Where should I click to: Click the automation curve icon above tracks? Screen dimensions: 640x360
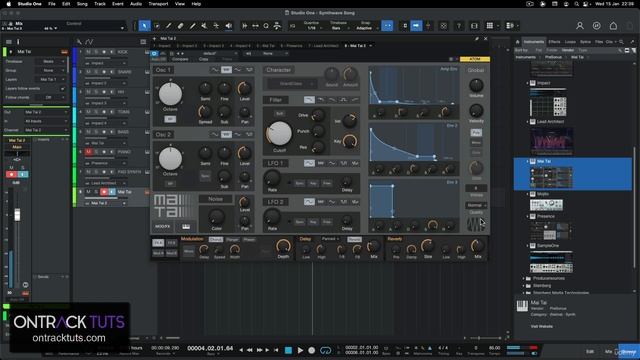pos(89,42)
